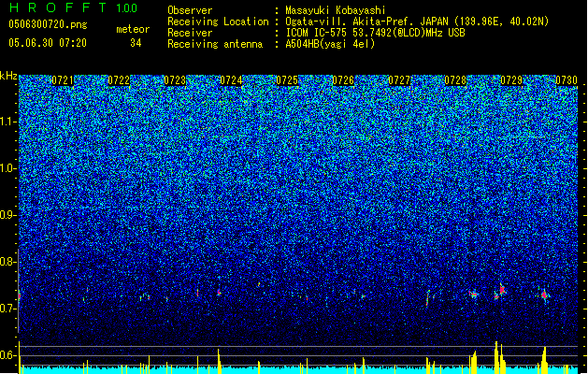Click the 0.6 kHz axis tick label
This screenshot has height=374, width=588.
tap(8, 355)
